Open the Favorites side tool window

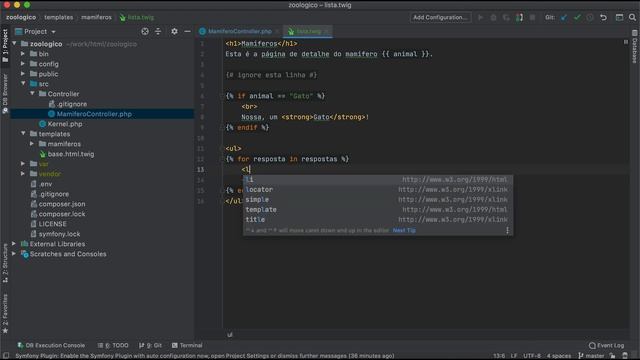coord(5,313)
